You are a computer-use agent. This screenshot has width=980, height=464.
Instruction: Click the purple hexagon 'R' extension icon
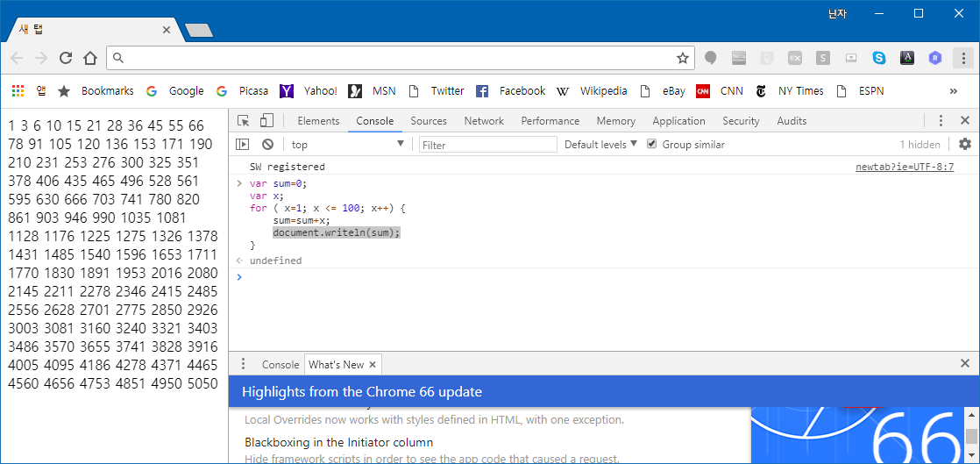(x=935, y=58)
